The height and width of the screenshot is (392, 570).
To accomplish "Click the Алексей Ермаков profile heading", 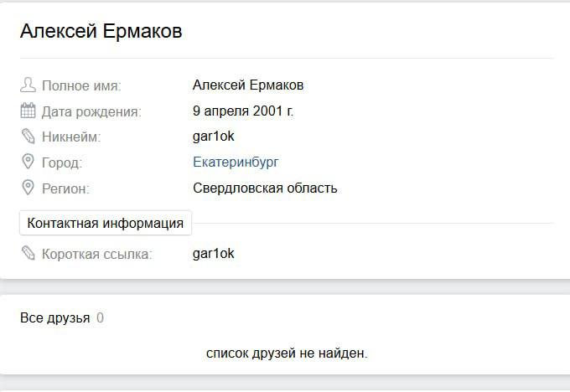I will (x=101, y=32).
